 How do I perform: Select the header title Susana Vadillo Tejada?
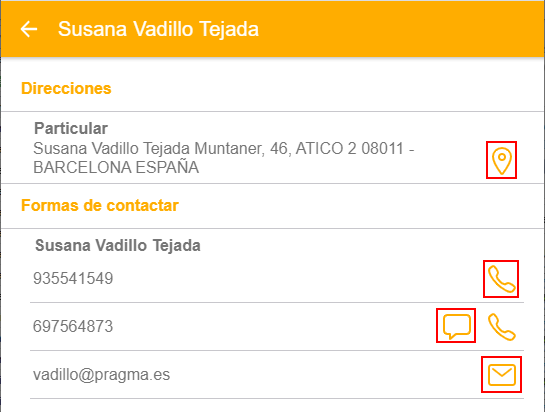tap(158, 29)
